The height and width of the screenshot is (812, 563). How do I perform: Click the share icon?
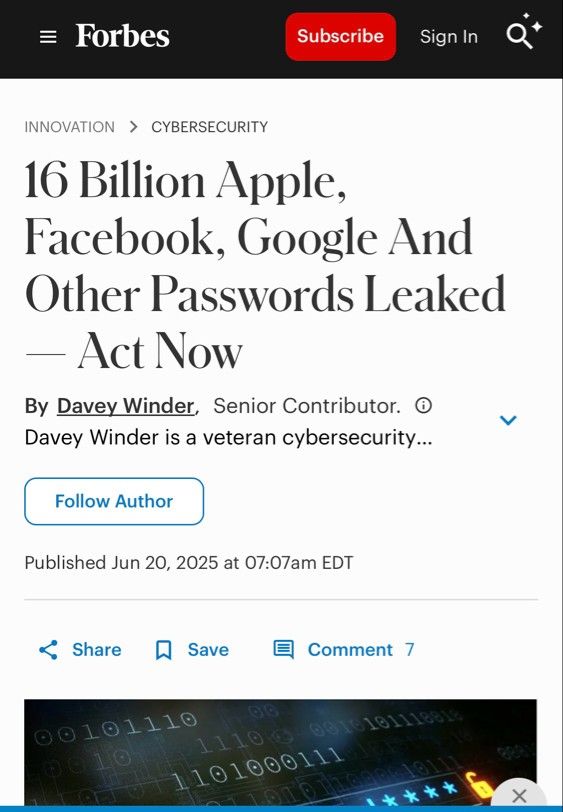[x=49, y=649]
